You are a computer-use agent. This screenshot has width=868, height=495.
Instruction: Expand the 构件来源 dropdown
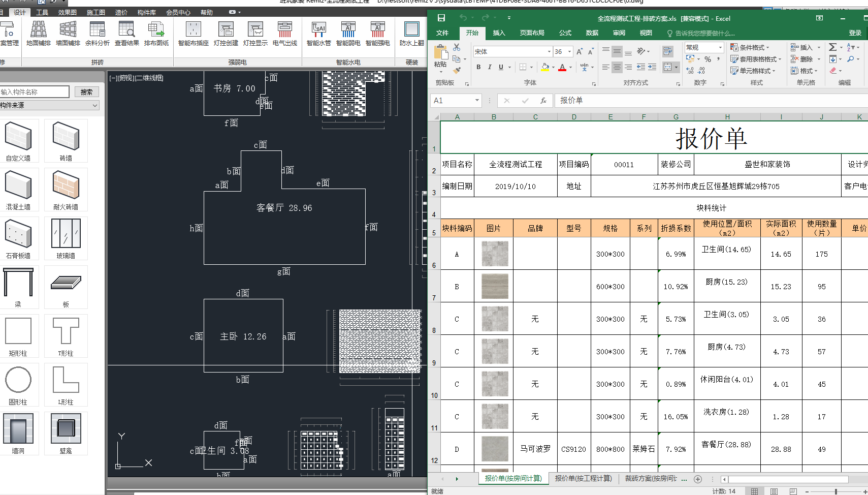tap(49, 105)
